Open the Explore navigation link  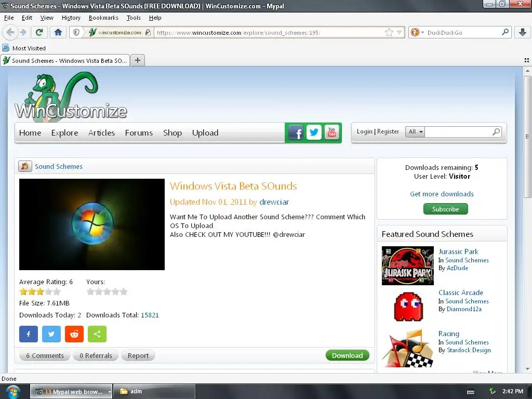pyautogui.click(x=64, y=132)
